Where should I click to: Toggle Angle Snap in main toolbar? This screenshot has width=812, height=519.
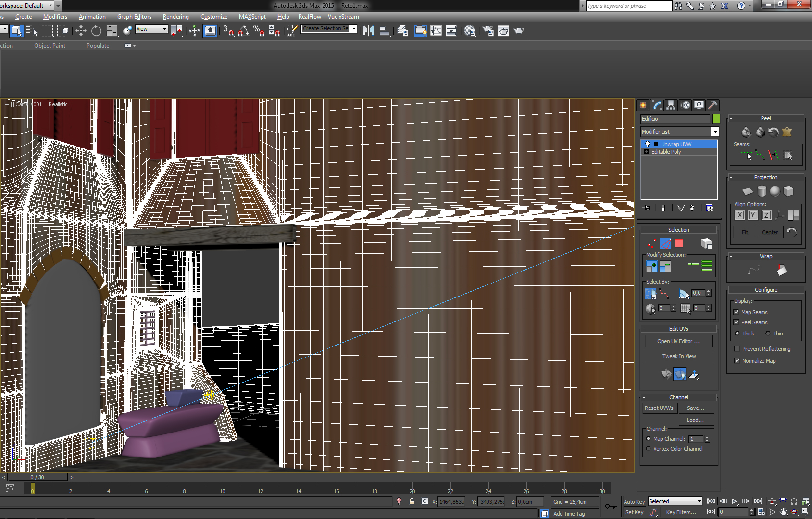click(x=243, y=31)
